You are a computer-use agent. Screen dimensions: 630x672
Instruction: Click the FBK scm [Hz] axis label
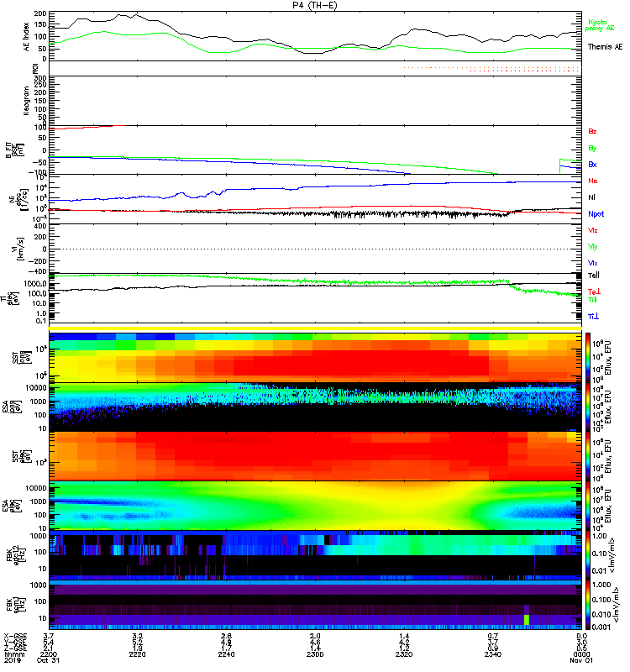coord(16,605)
